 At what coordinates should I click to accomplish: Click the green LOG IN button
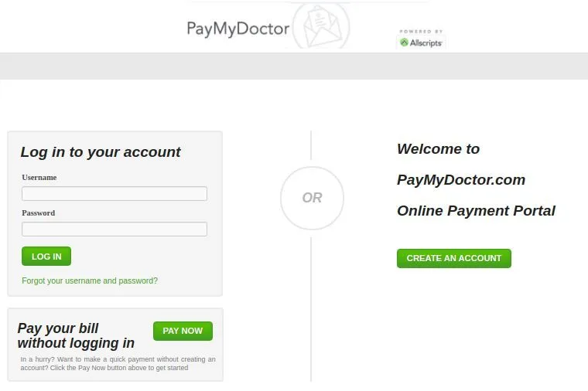pyautogui.click(x=46, y=257)
